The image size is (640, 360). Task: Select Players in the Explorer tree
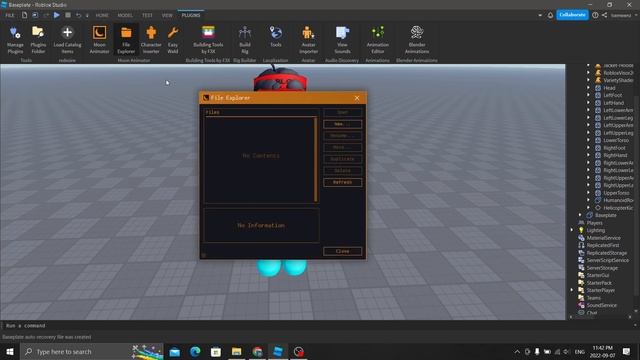594,223
